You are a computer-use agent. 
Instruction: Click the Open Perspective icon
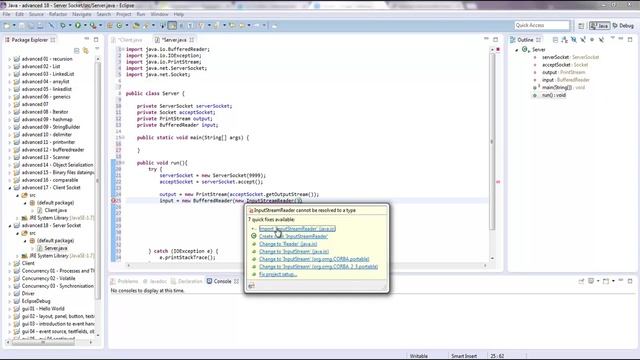(581, 26)
